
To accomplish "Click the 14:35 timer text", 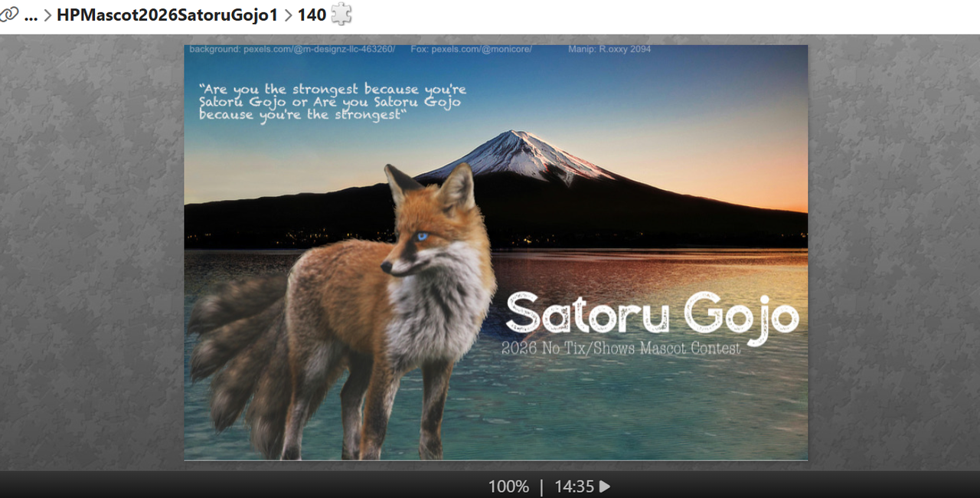I will tap(574, 487).
